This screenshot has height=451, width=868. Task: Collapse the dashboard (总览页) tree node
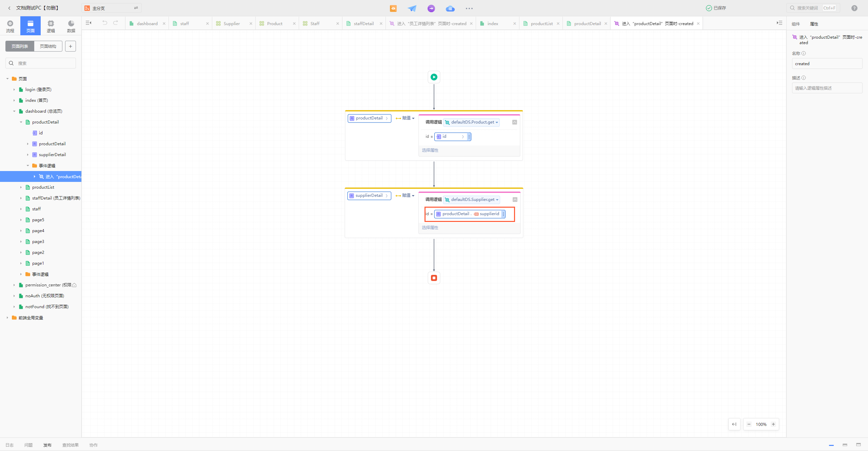click(14, 111)
